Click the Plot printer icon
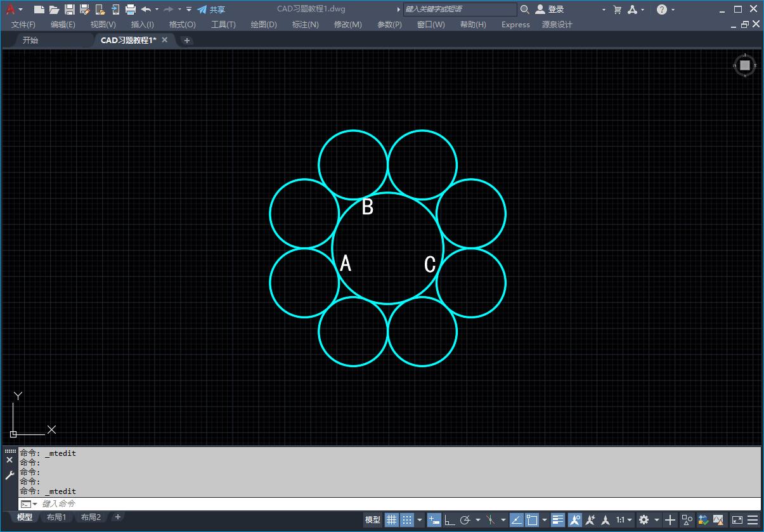The width and height of the screenshot is (764, 532). (x=131, y=10)
